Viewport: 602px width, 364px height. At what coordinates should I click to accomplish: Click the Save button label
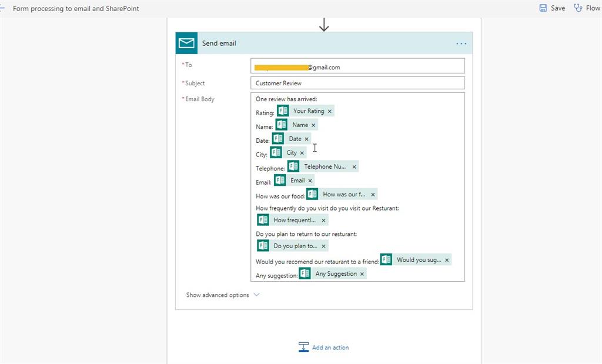click(558, 8)
